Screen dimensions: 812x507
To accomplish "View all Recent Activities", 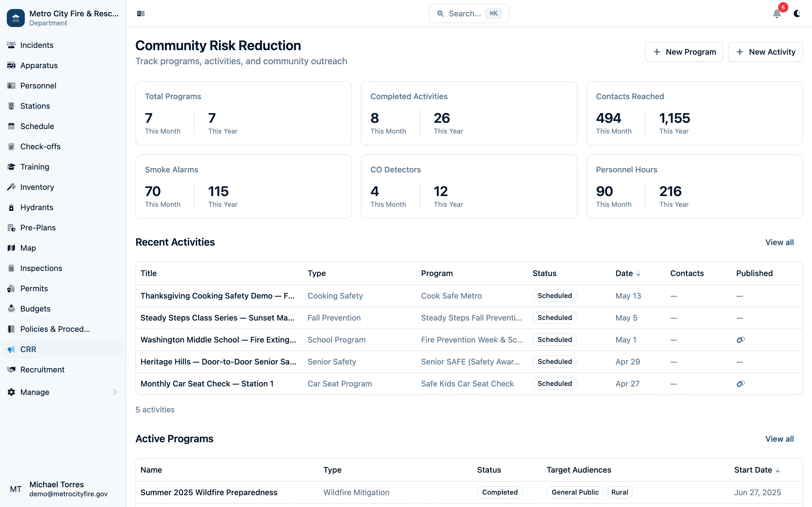I will coord(779,242).
